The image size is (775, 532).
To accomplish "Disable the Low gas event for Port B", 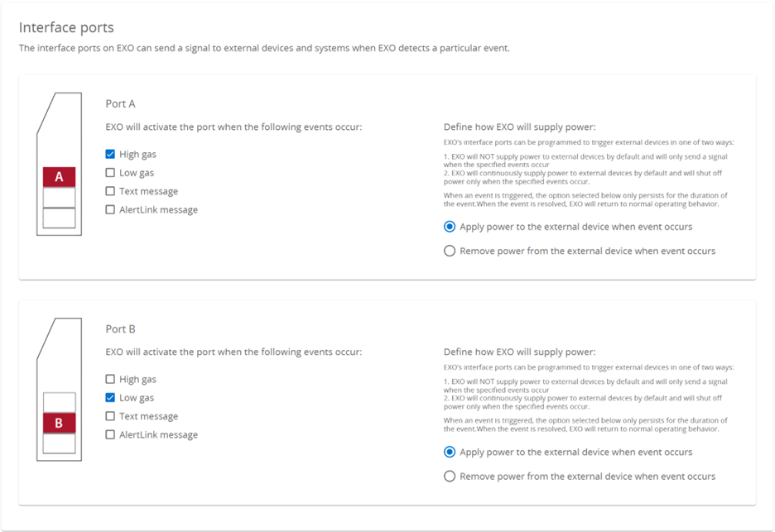I will click(x=110, y=397).
